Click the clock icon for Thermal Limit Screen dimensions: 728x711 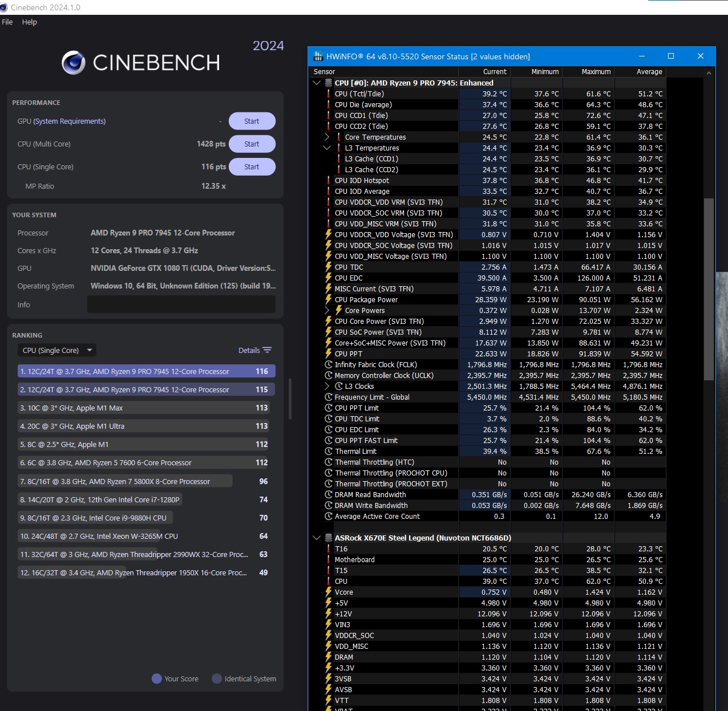(329, 451)
